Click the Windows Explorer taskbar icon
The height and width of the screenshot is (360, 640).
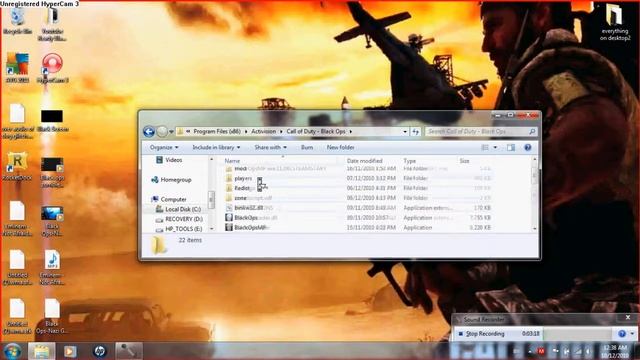click(x=41, y=351)
